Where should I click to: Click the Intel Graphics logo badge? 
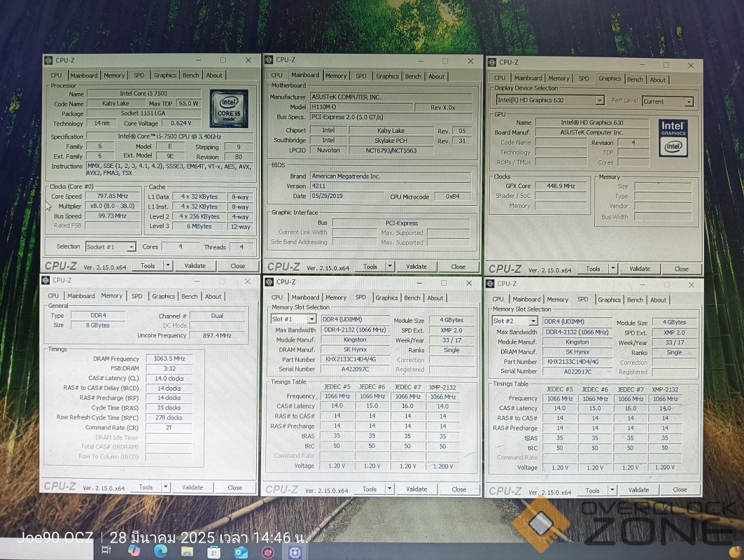tap(673, 138)
